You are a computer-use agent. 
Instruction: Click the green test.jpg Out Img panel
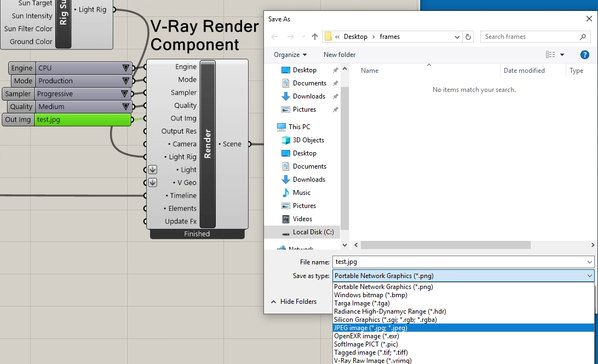(83, 120)
